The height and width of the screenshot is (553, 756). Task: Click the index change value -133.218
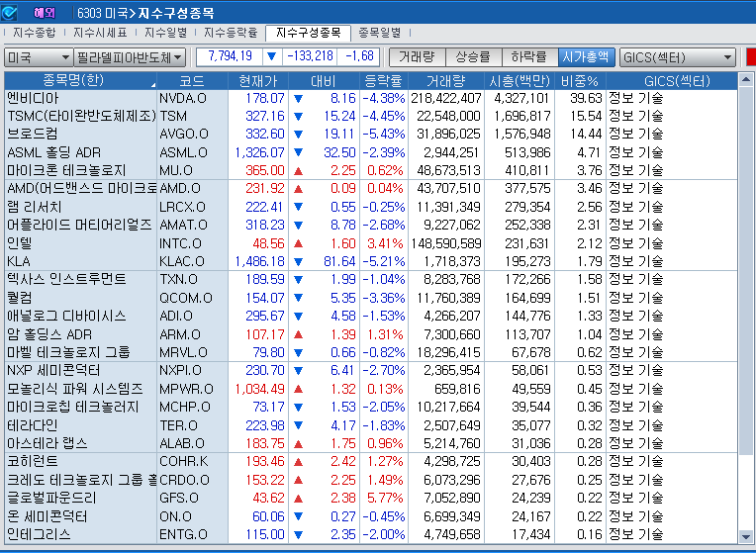(310, 56)
